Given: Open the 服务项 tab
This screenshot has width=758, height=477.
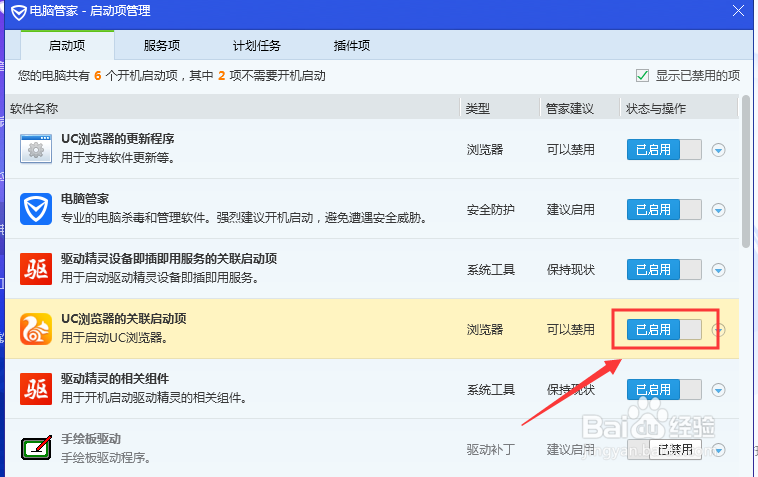Looking at the screenshot, I should pyautogui.click(x=161, y=45).
